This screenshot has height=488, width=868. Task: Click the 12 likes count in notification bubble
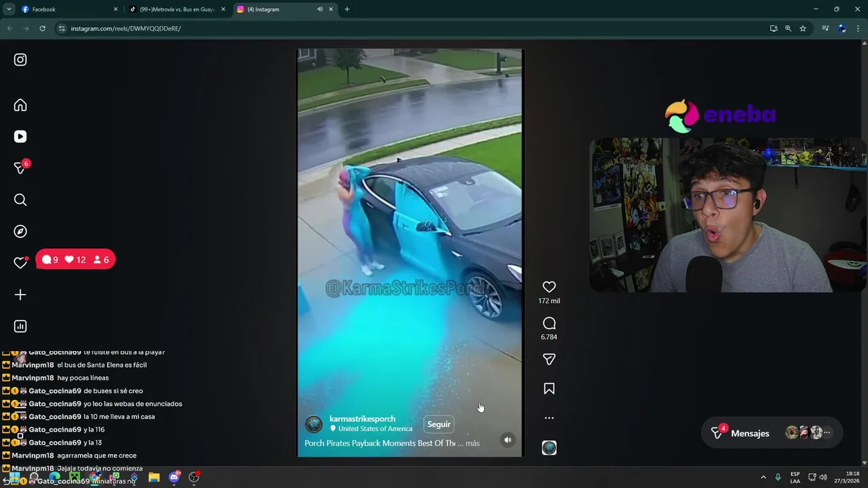pos(75,260)
